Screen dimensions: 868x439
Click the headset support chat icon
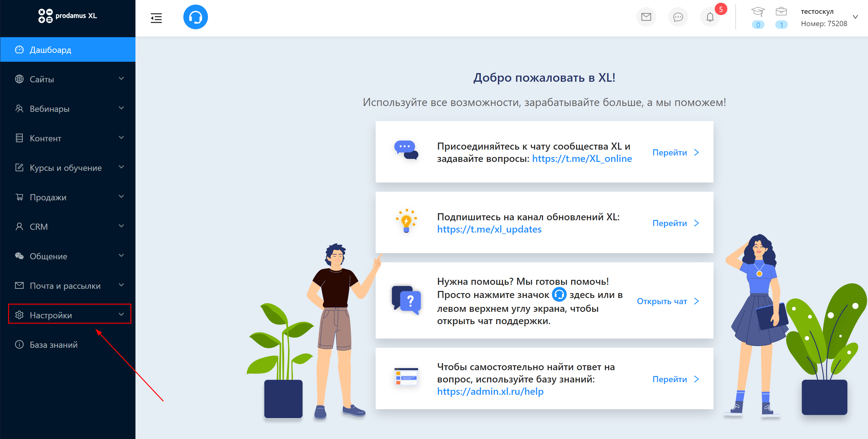(x=195, y=17)
